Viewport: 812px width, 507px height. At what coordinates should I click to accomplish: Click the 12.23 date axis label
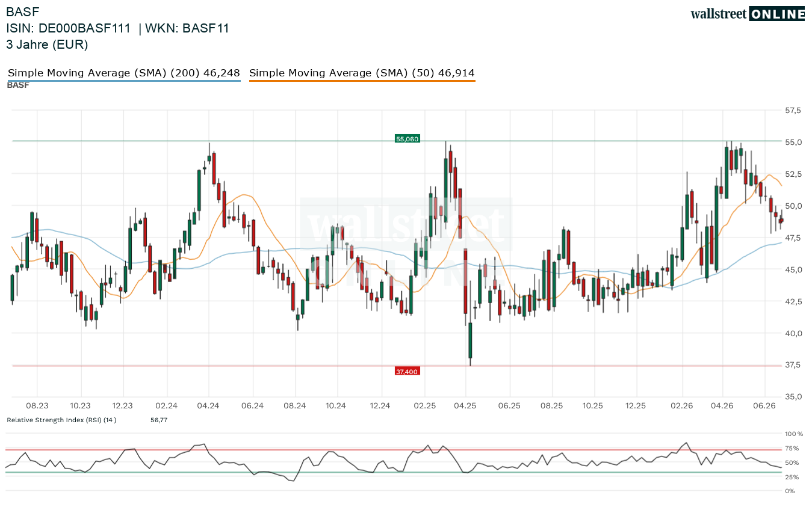122,406
